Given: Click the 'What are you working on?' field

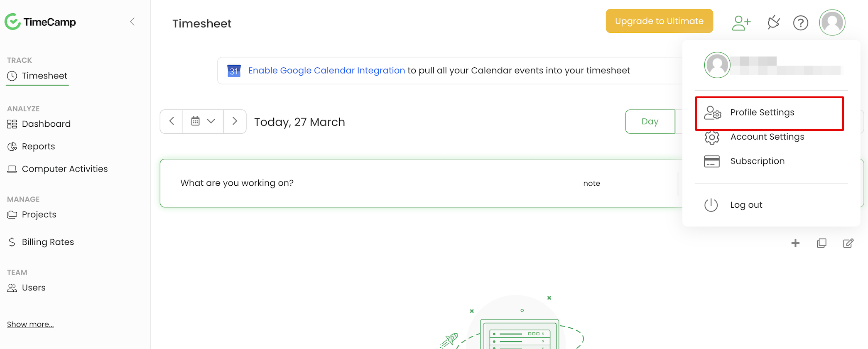Looking at the screenshot, I should click(x=237, y=183).
